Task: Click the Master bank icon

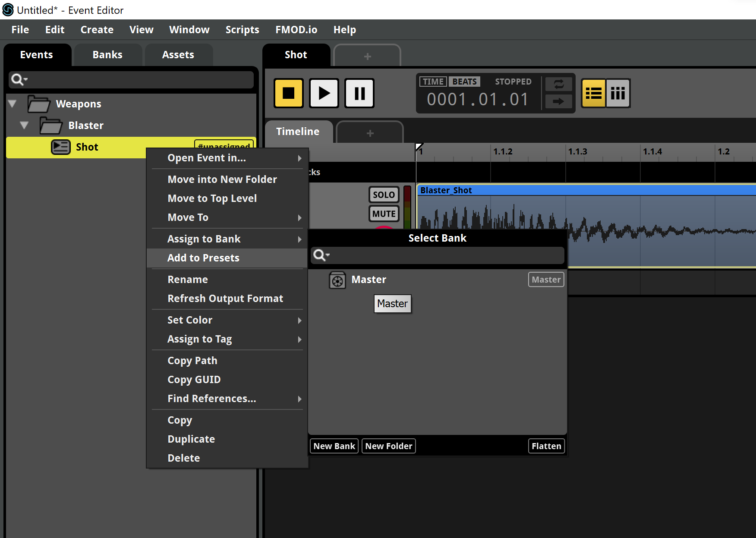Action: [x=337, y=280]
